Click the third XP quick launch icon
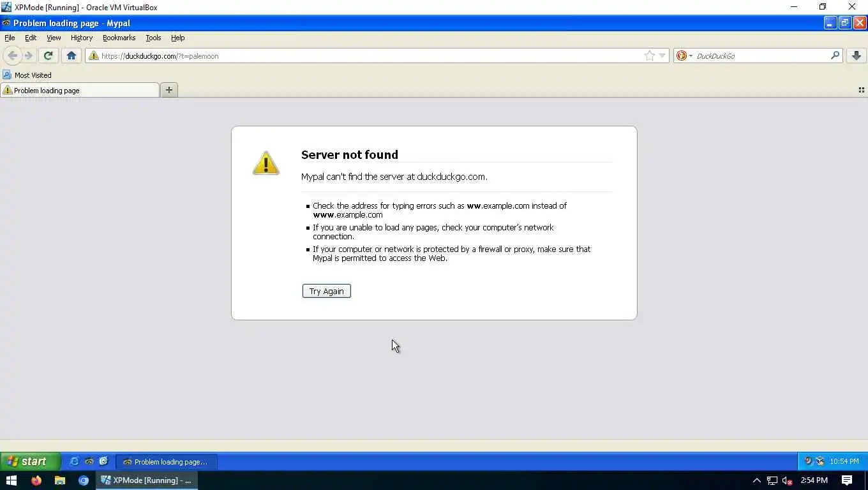The width and height of the screenshot is (868, 490). pyautogui.click(x=103, y=461)
